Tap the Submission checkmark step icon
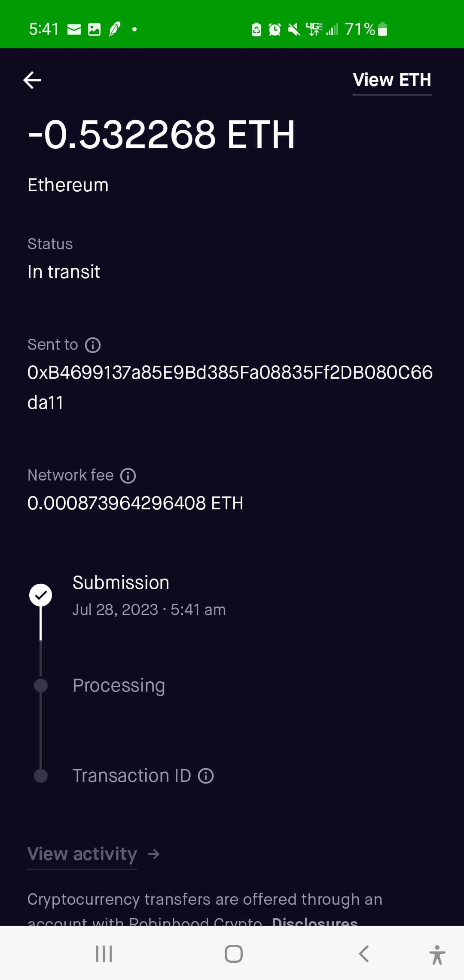Screen dimensions: 464x980 (40, 595)
